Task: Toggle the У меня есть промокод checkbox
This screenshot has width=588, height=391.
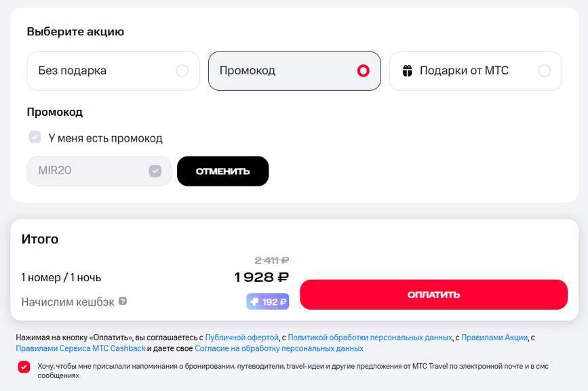Action: (35, 138)
